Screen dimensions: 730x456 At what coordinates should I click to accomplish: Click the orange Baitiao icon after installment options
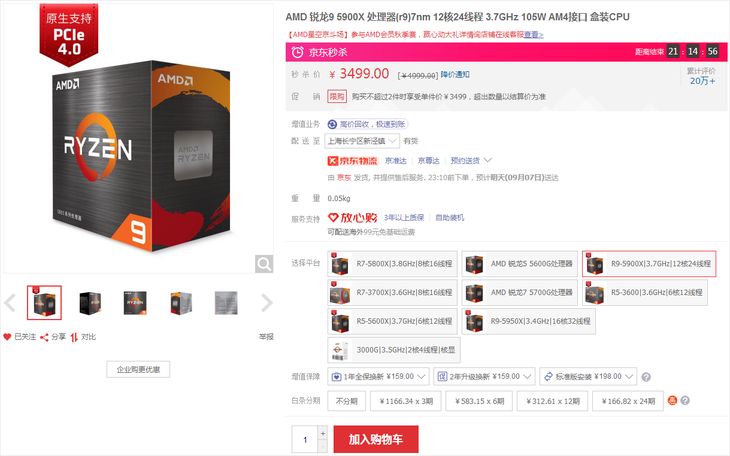click(672, 400)
